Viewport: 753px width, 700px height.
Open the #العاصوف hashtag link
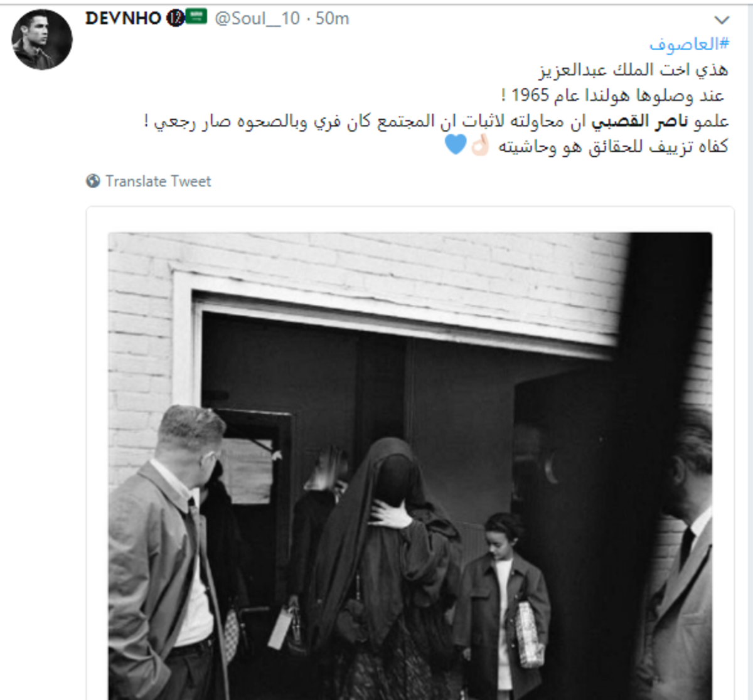pos(689,44)
